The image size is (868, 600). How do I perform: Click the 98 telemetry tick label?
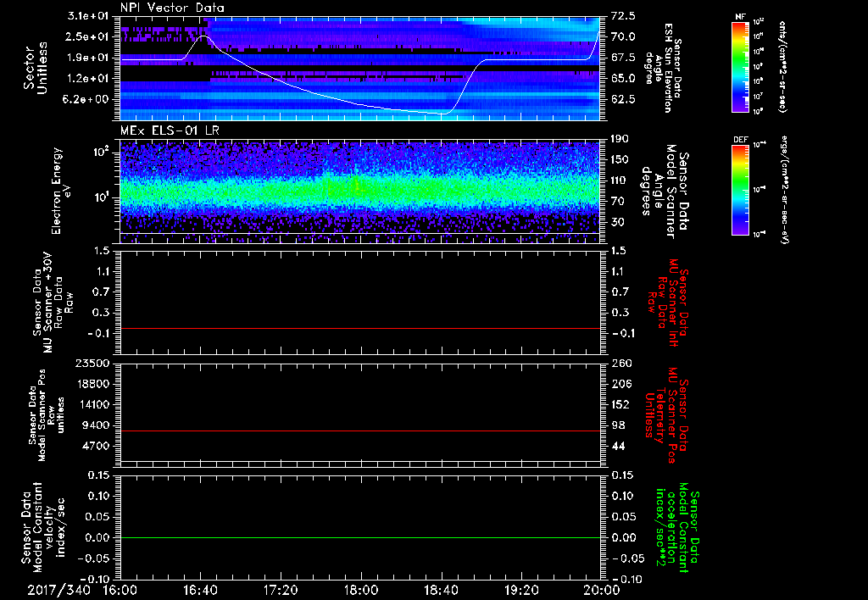pos(618,425)
